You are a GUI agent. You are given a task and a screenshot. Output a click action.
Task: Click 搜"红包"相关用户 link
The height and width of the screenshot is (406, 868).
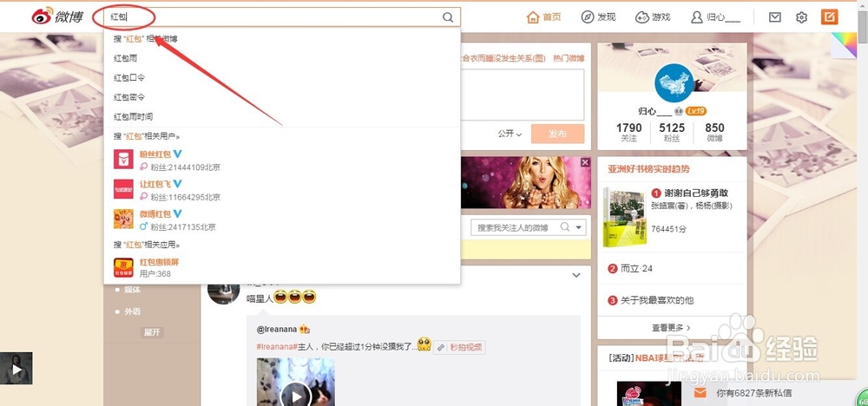click(x=147, y=136)
